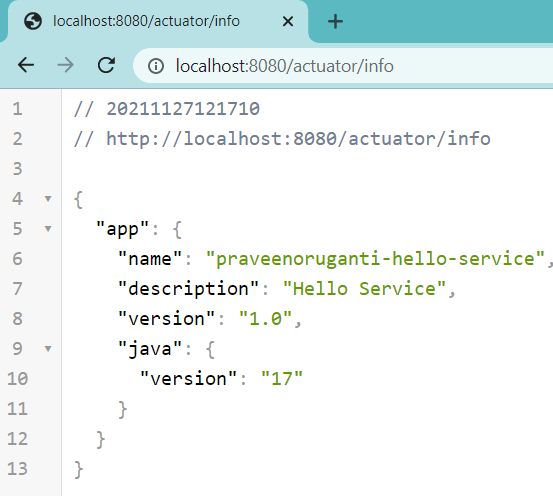
Task: Click the "description" key
Action: [188, 289]
